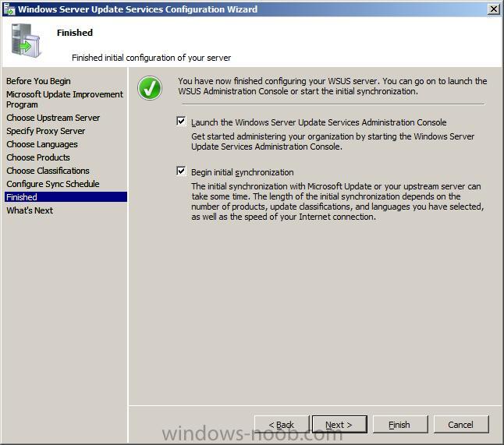Click the Finish button
The image size is (504, 445).
tap(400, 425)
